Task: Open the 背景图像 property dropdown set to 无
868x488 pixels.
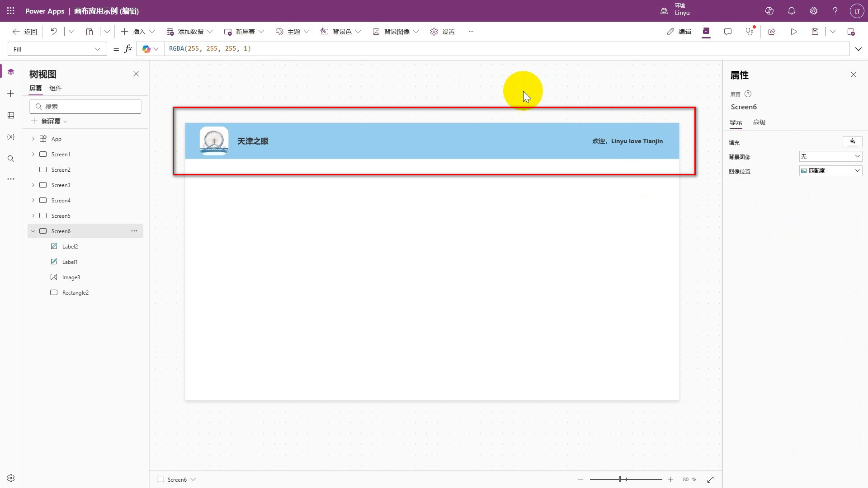Action: pyautogui.click(x=830, y=156)
